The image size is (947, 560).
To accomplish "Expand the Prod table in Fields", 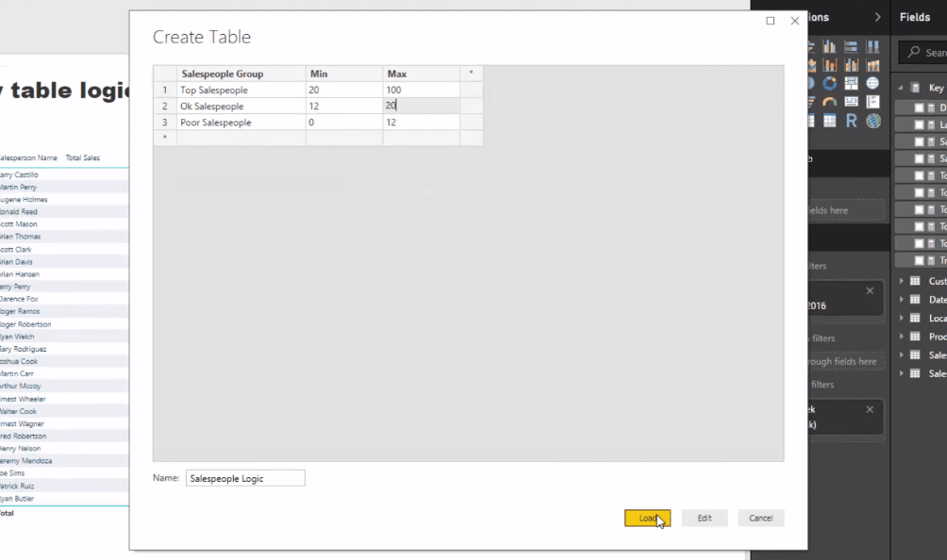I will coord(901,337).
